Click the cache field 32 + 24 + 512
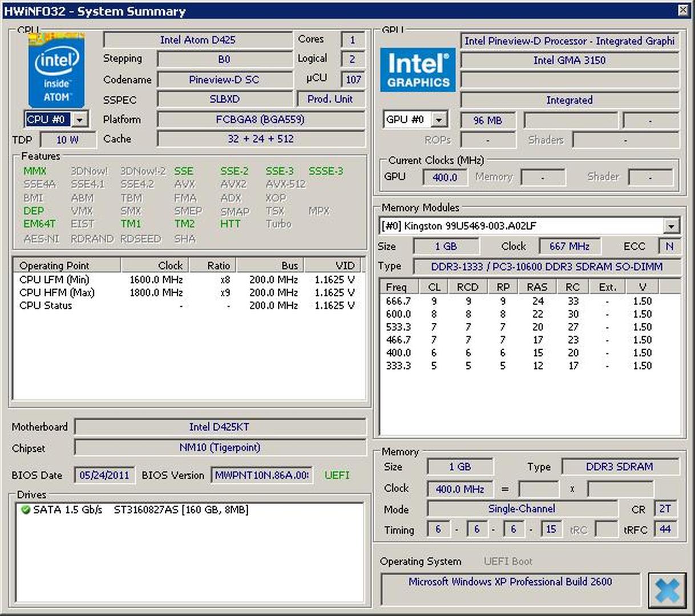This screenshot has width=695, height=616. (261, 139)
